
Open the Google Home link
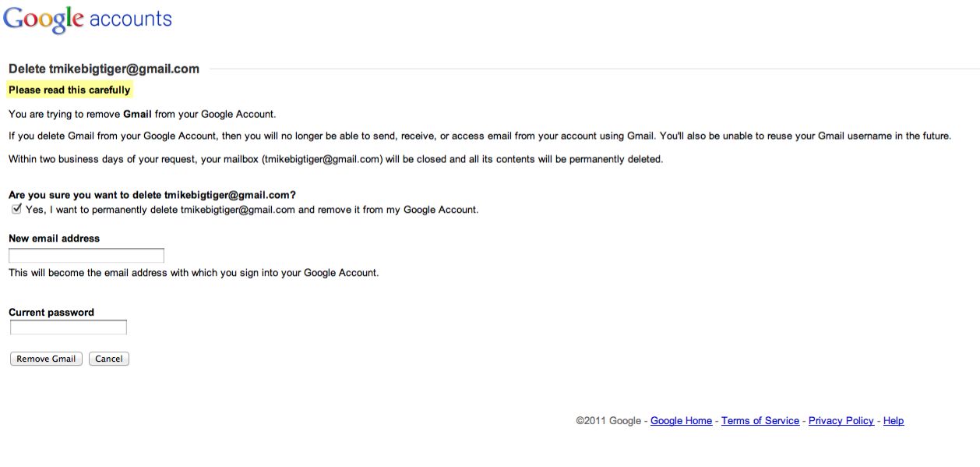(x=681, y=421)
